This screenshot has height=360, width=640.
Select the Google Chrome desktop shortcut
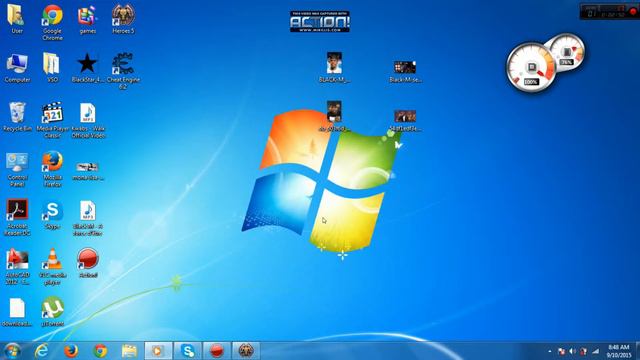(52, 22)
